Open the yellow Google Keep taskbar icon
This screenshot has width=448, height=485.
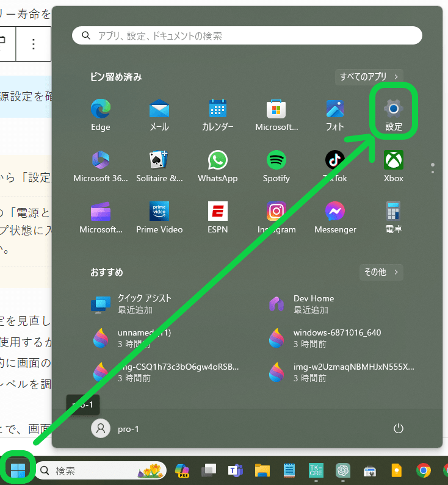tap(397, 471)
